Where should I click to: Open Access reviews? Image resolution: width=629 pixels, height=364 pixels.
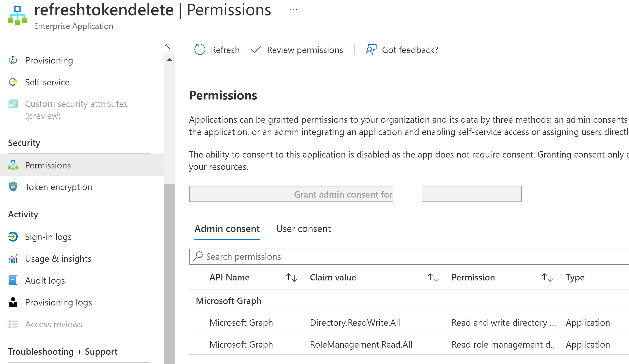54,324
